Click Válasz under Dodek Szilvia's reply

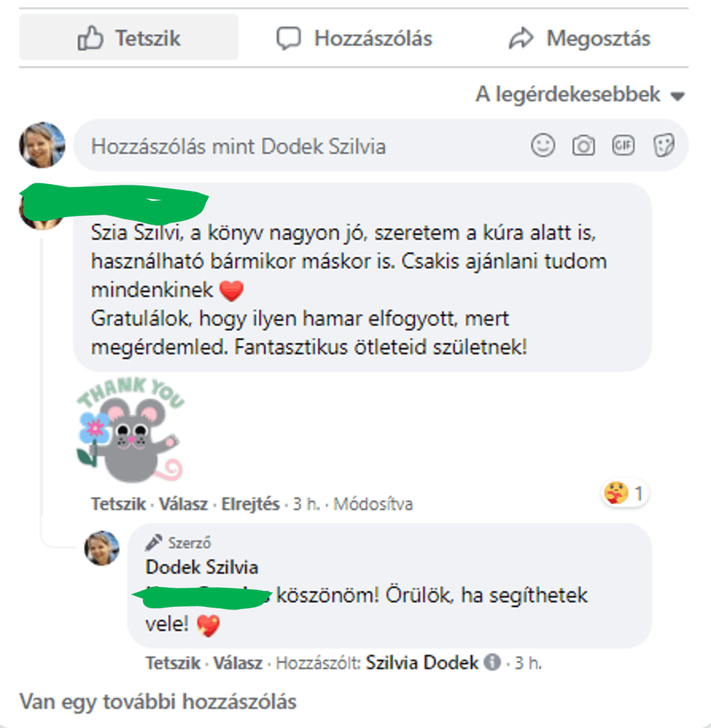[x=238, y=663]
